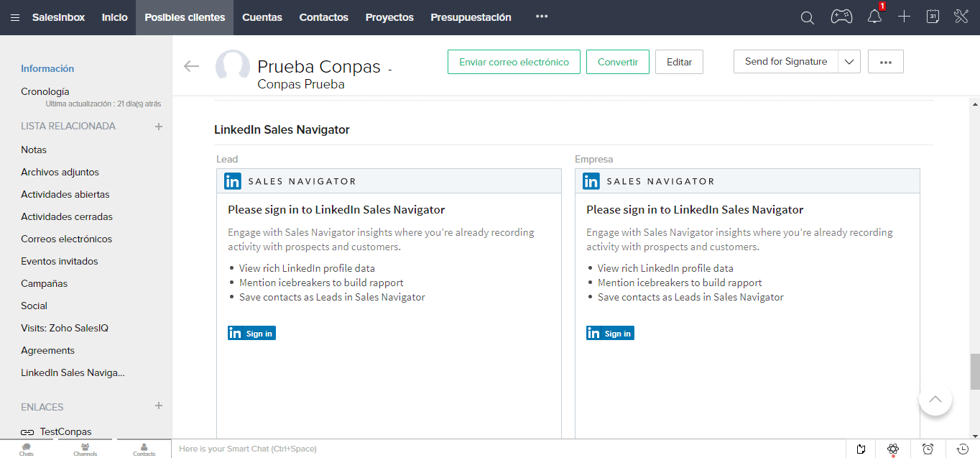980x458 pixels.
Task: Go to the Inicio tab
Action: coord(115,17)
